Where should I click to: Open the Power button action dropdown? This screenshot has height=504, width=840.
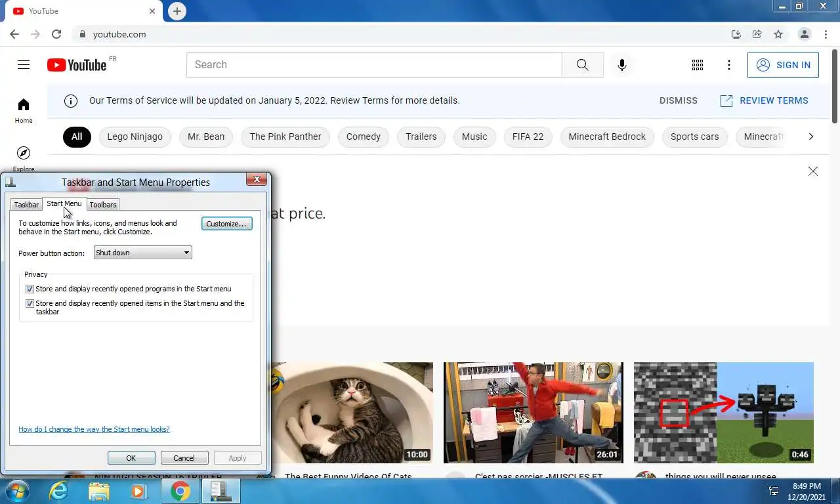tap(143, 253)
